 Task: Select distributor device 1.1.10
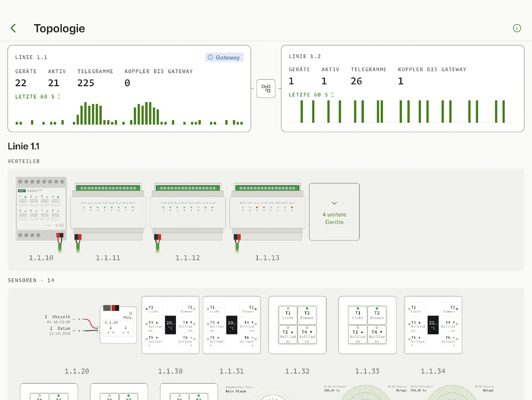click(41, 209)
